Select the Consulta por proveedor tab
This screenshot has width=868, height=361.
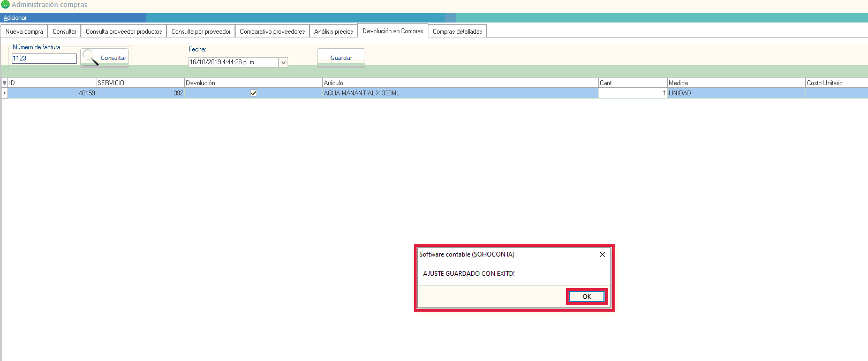pos(201,32)
